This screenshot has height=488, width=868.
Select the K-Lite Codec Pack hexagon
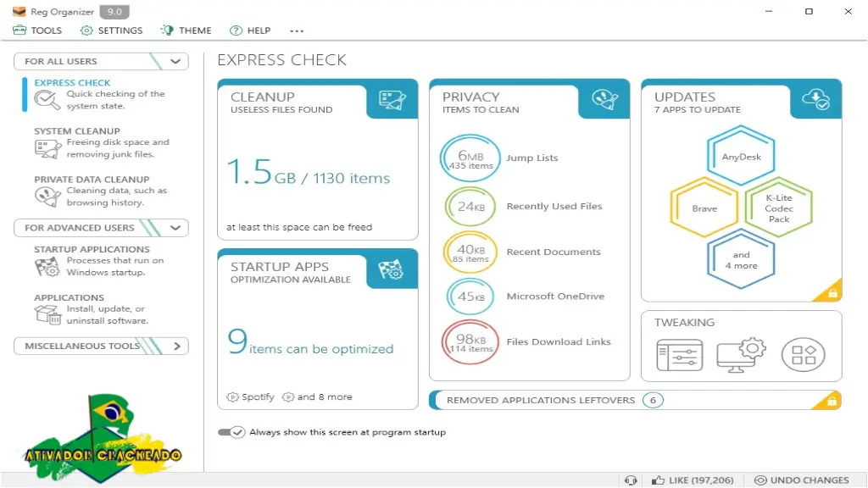click(778, 208)
